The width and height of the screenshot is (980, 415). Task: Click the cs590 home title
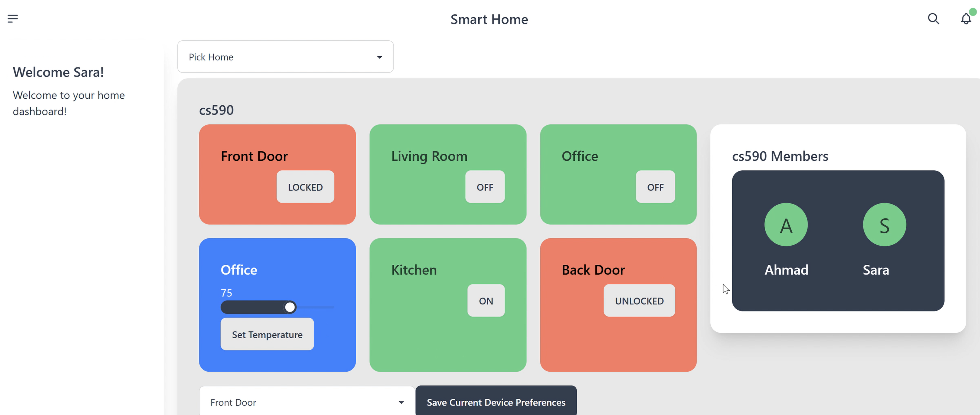coord(217,110)
